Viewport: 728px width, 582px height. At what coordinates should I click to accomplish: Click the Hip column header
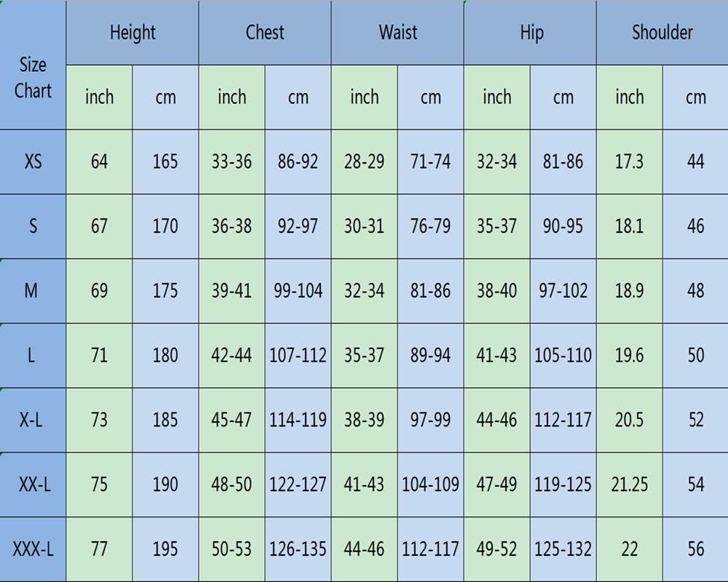point(531,33)
